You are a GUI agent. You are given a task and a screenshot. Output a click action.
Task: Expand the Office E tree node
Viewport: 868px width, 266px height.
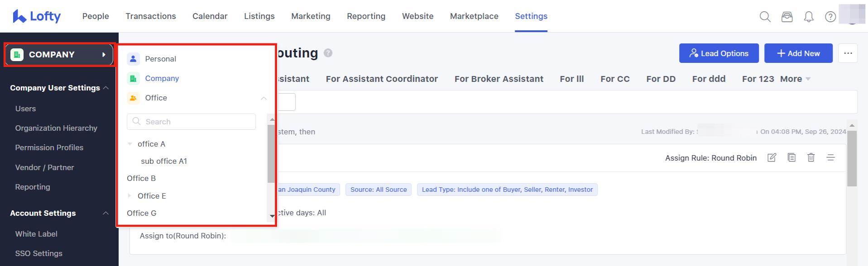[x=129, y=196]
